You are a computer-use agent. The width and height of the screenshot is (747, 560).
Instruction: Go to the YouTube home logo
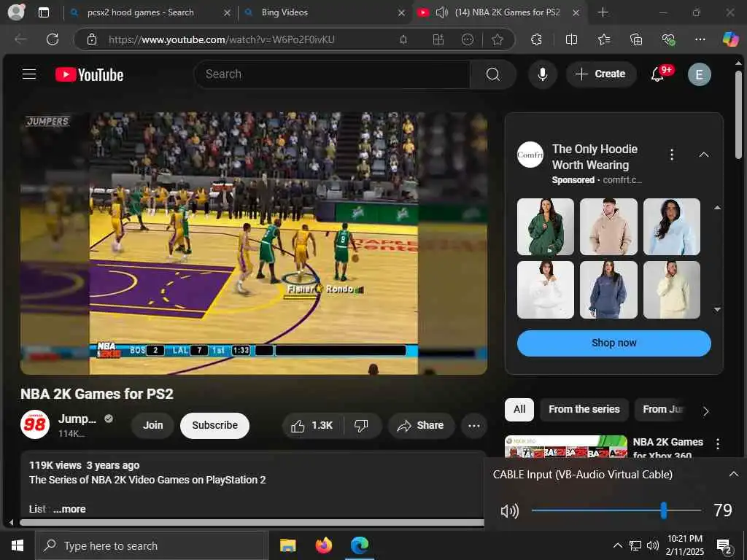[89, 75]
